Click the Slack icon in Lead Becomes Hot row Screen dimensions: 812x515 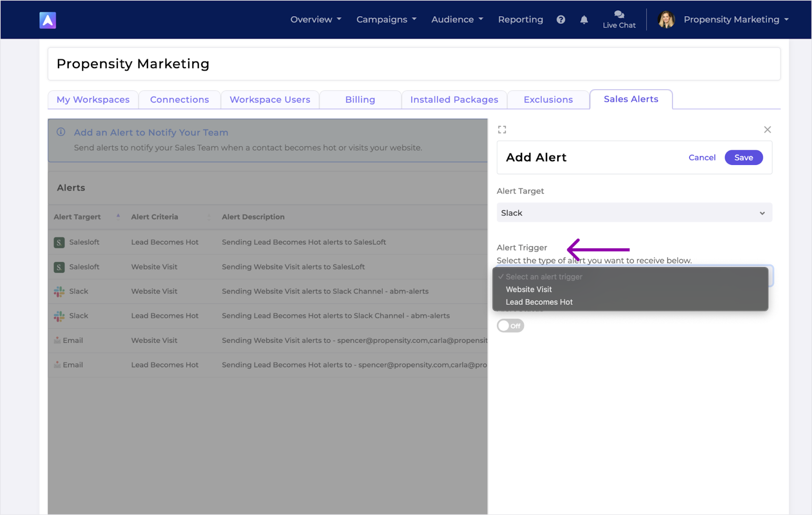tap(59, 316)
